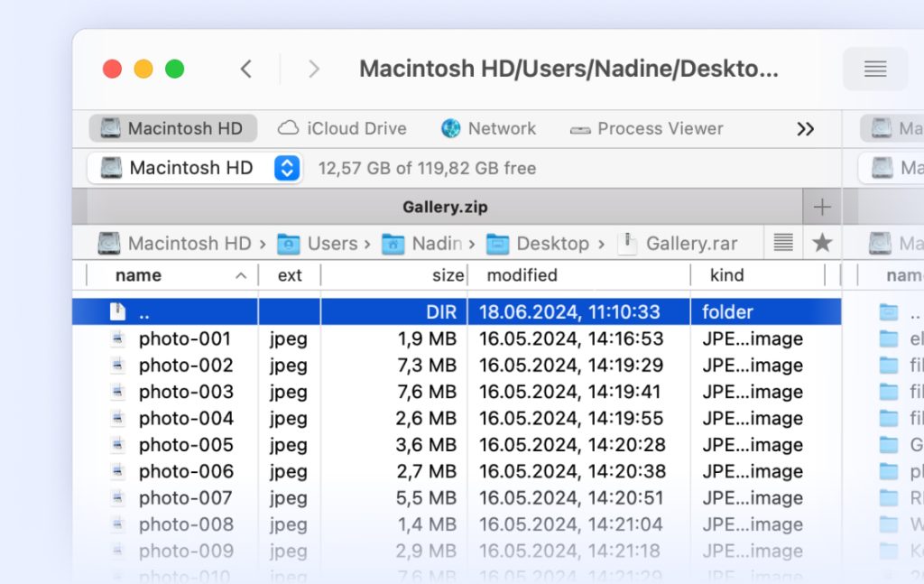Expand the favorites overflow chevron
924x584 pixels.
click(804, 128)
